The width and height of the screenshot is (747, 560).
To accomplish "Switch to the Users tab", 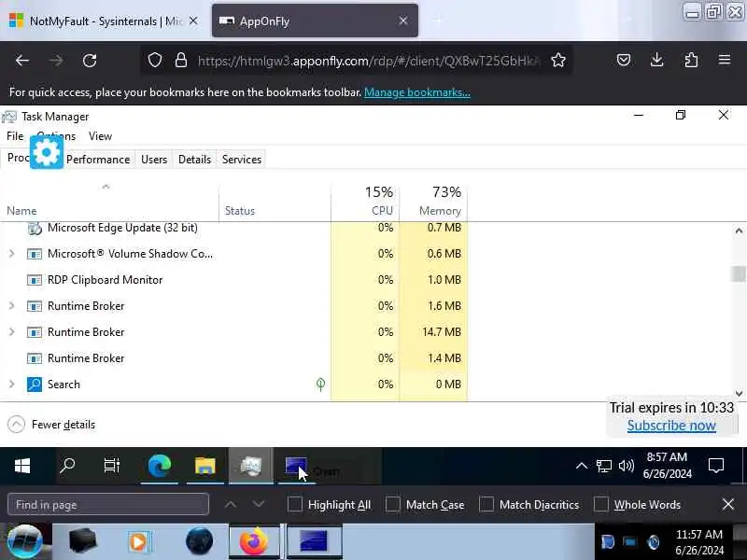I will coord(154,159).
